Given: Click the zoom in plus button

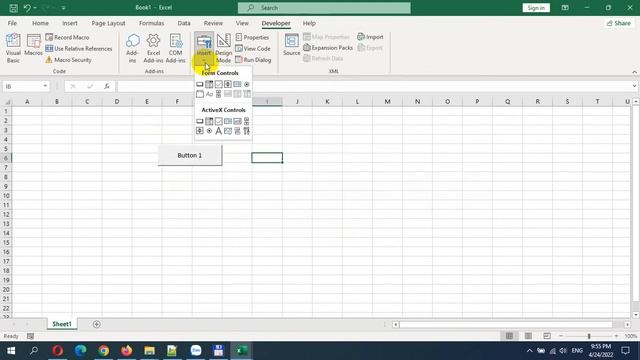Looking at the screenshot, I should 616,336.
